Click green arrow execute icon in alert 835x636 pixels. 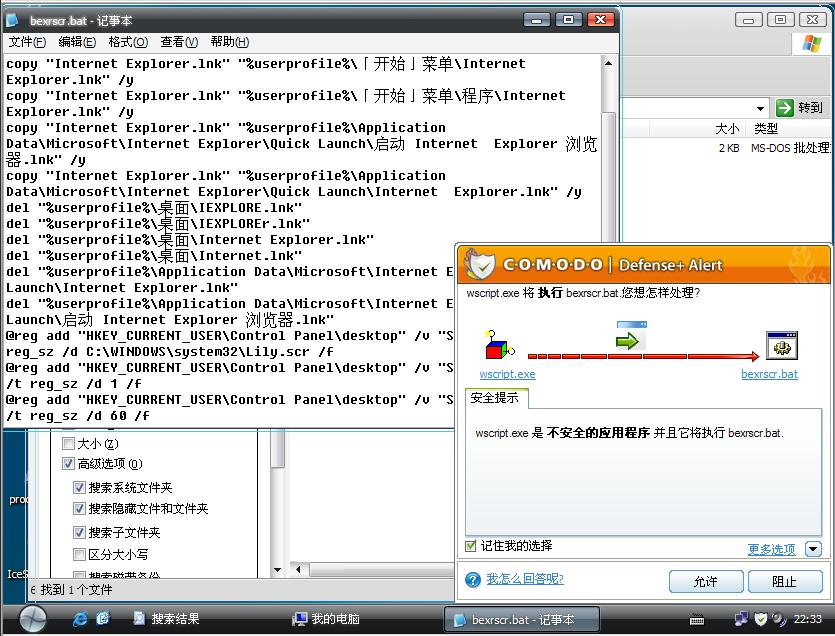pyautogui.click(x=631, y=338)
